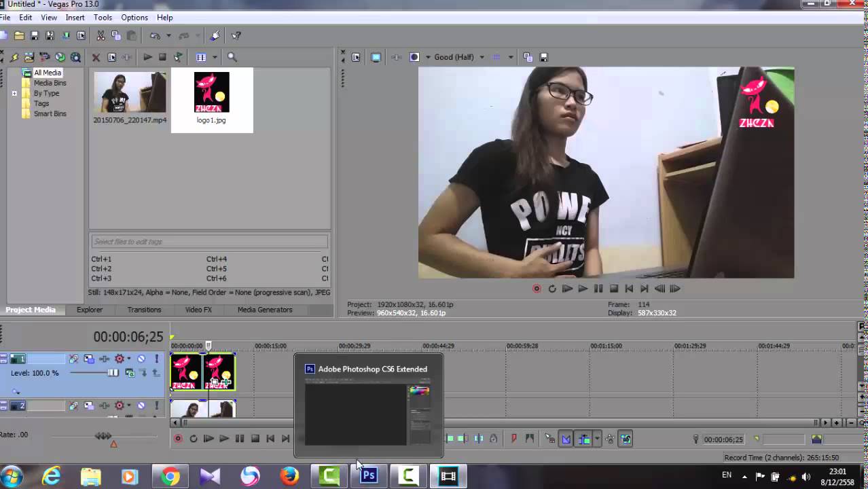Click the red Record button under video preview

pos(537,289)
